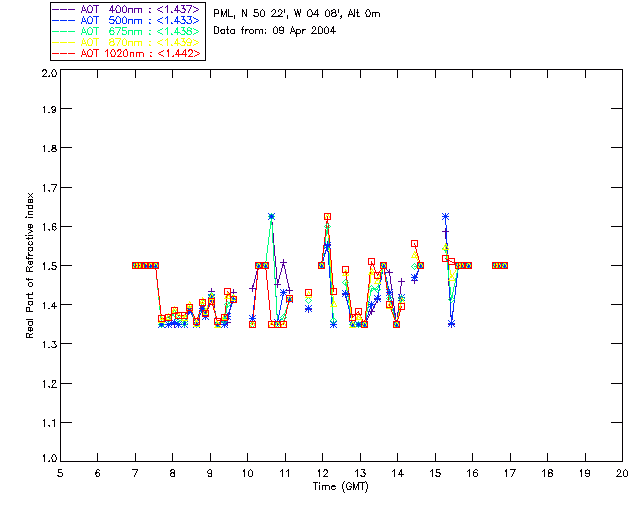Click the 1.6 y-axis tick label

pos(49,227)
